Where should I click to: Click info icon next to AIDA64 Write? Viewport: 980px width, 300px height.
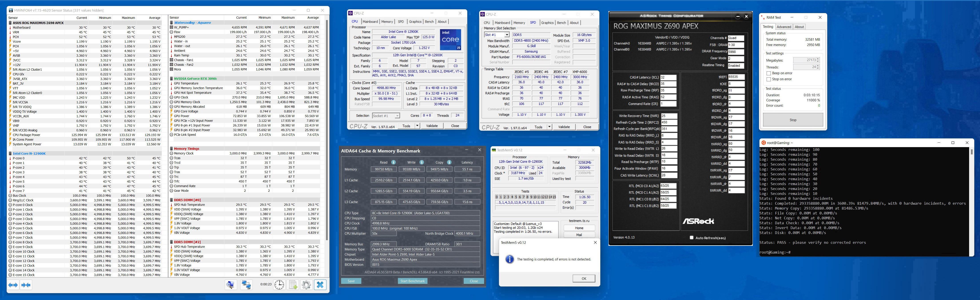pos(421,162)
